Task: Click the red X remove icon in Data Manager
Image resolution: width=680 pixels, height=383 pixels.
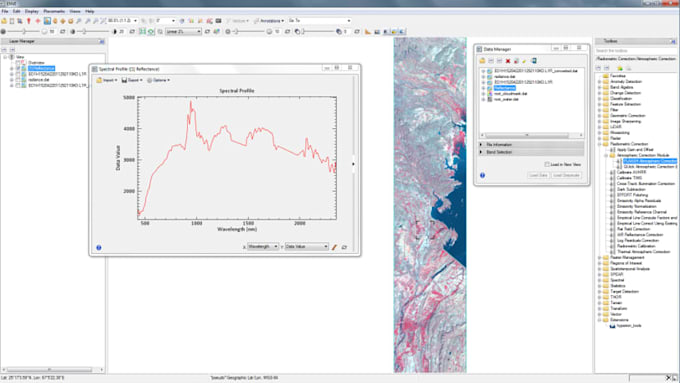Action: [508, 61]
